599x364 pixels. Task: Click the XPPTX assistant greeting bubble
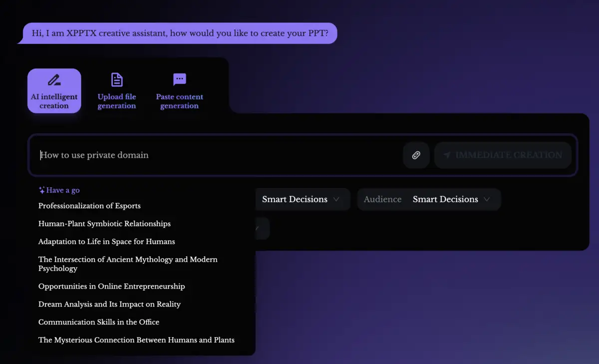[180, 33]
